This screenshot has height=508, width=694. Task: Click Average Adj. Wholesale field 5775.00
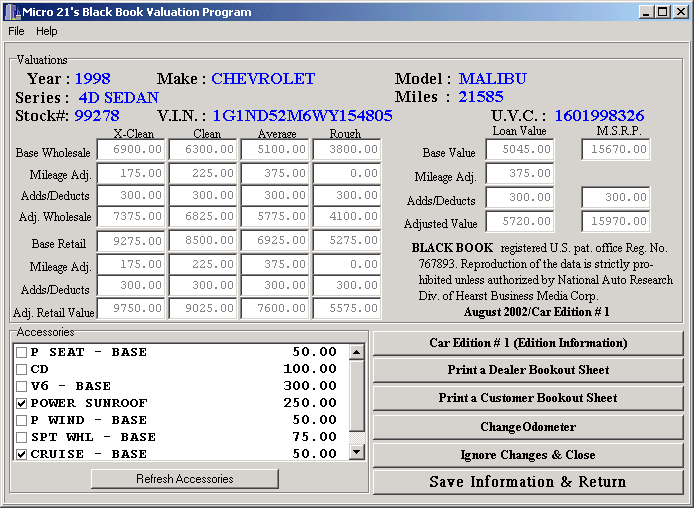[x=275, y=216]
